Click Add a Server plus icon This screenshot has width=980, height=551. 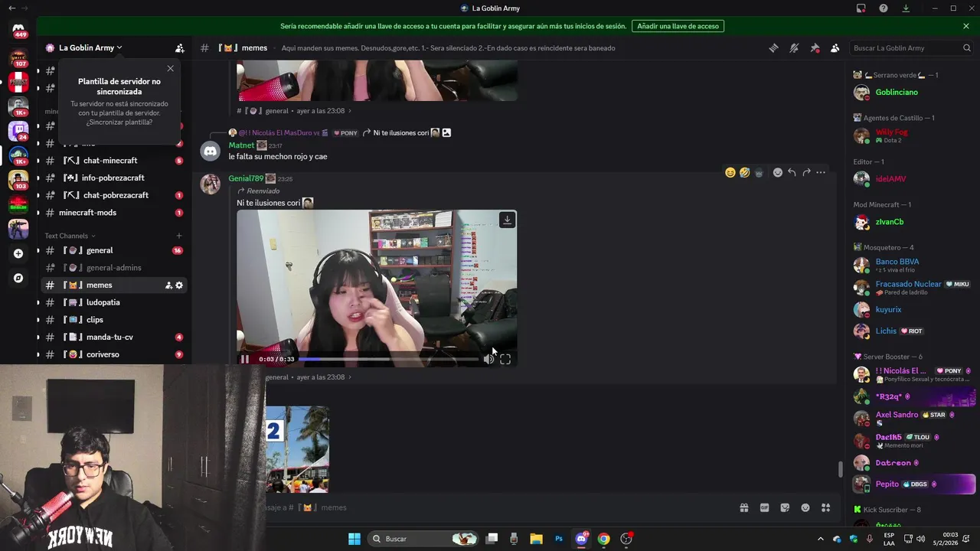[18, 253]
